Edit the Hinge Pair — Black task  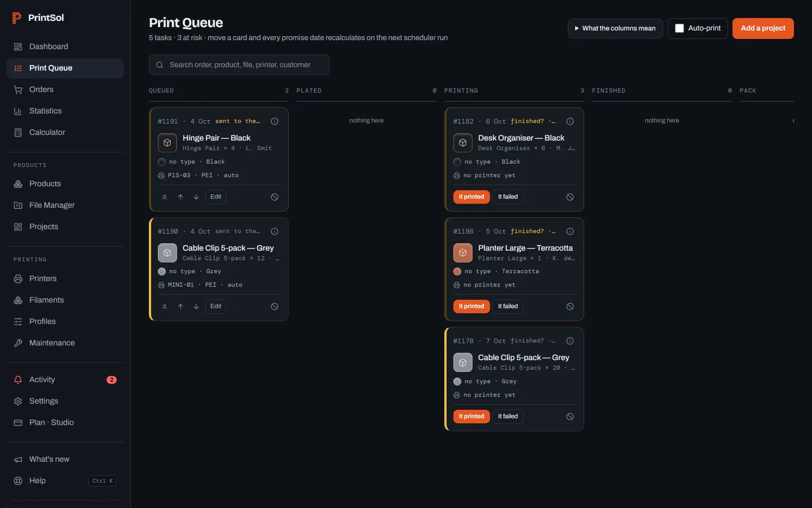tap(216, 197)
